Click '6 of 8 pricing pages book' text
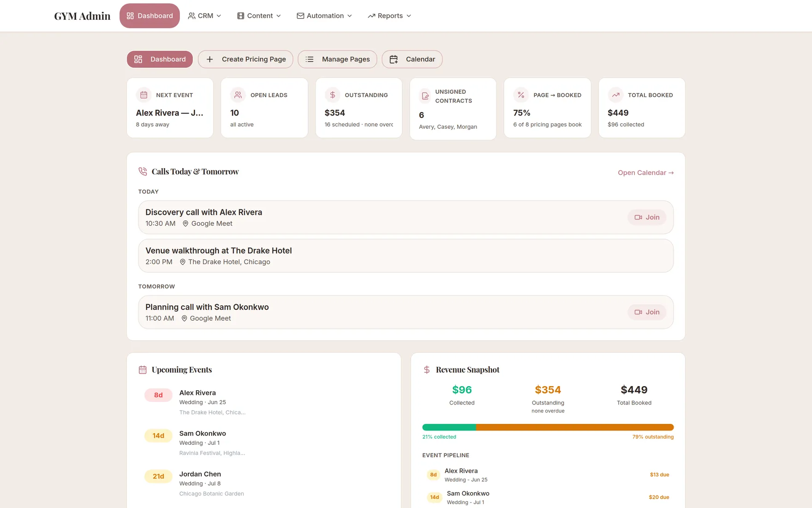This screenshot has height=508, width=812. 547,125
